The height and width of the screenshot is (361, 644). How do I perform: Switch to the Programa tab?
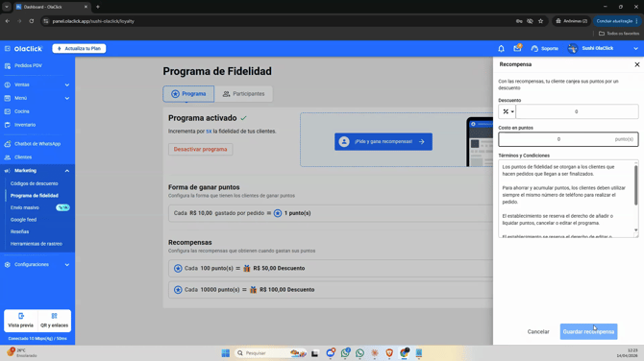[188, 94]
